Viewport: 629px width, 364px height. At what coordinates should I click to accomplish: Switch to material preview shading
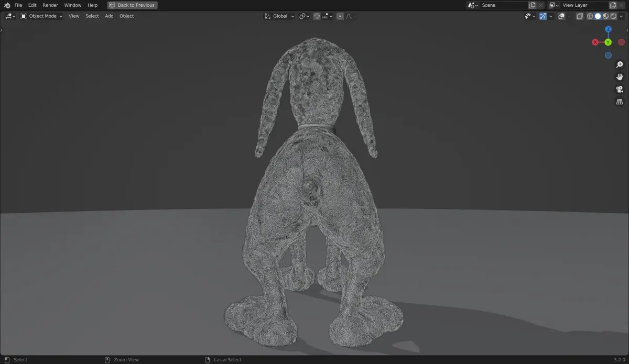coord(606,16)
